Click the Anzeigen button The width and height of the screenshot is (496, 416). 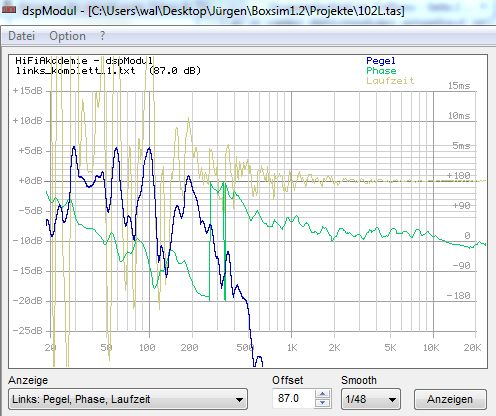coord(450,399)
